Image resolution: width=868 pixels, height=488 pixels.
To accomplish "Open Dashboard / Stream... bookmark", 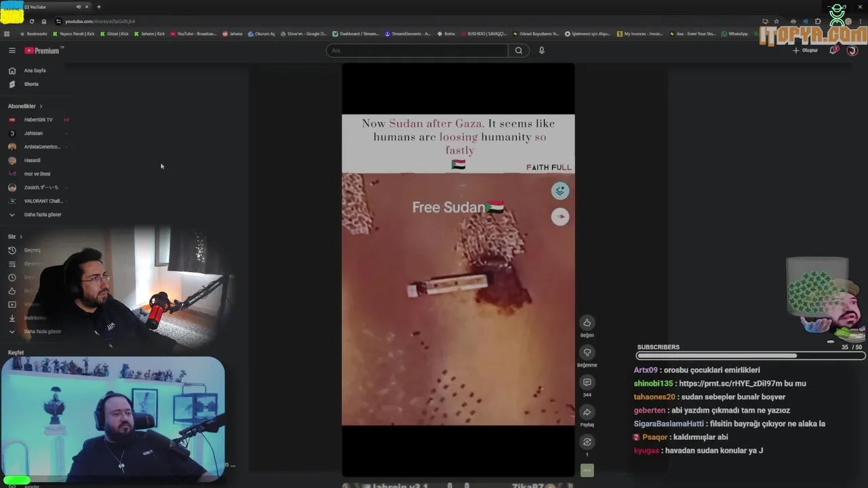I will pyautogui.click(x=356, y=34).
